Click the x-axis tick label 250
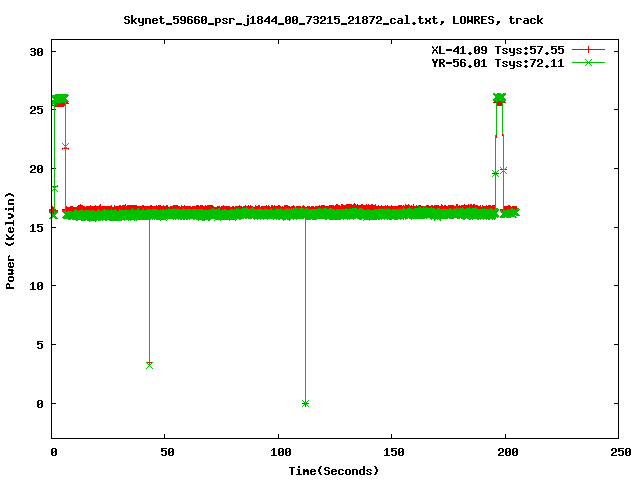 620,452
